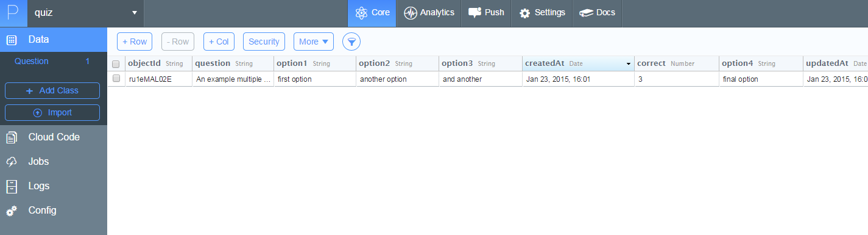Toggle the select-all rows checkbox
This screenshot has height=235, width=868.
tap(116, 63)
